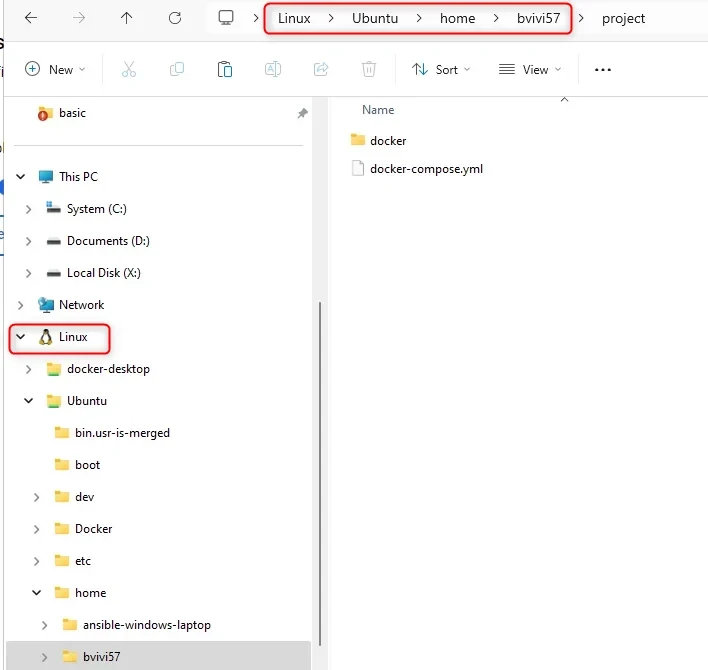Click the Back navigation arrow

coord(31,18)
